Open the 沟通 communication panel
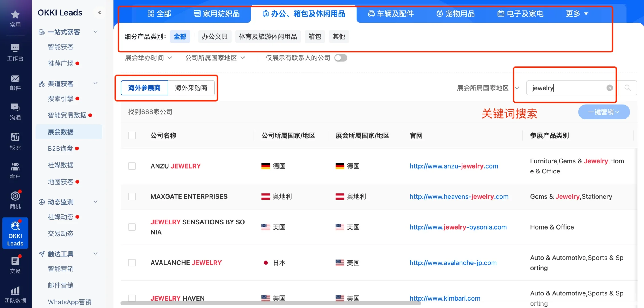Screen dimensions: 644x308 [15, 111]
